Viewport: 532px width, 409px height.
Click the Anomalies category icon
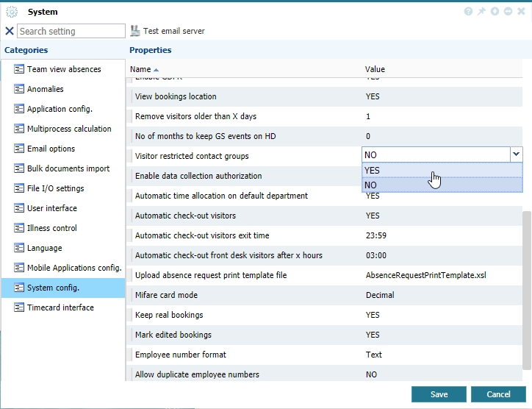pyautogui.click(x=19, y=89)
